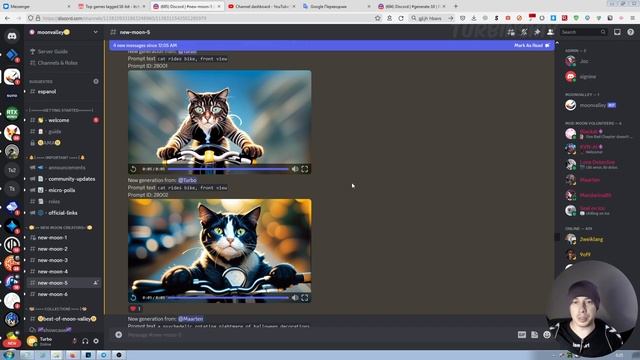Open the sticker picker icon
The height and width of the screenshot is (360, 640).
click(x=534, y=335)
